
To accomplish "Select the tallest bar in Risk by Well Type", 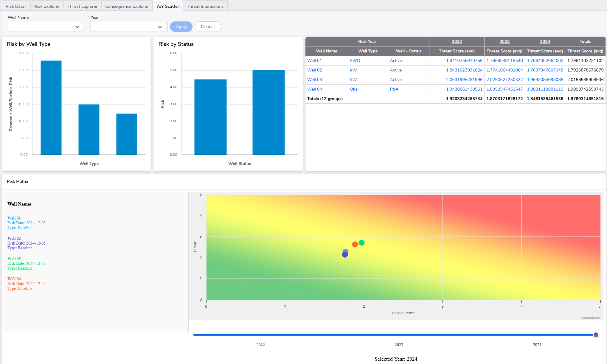I will 51,107.
